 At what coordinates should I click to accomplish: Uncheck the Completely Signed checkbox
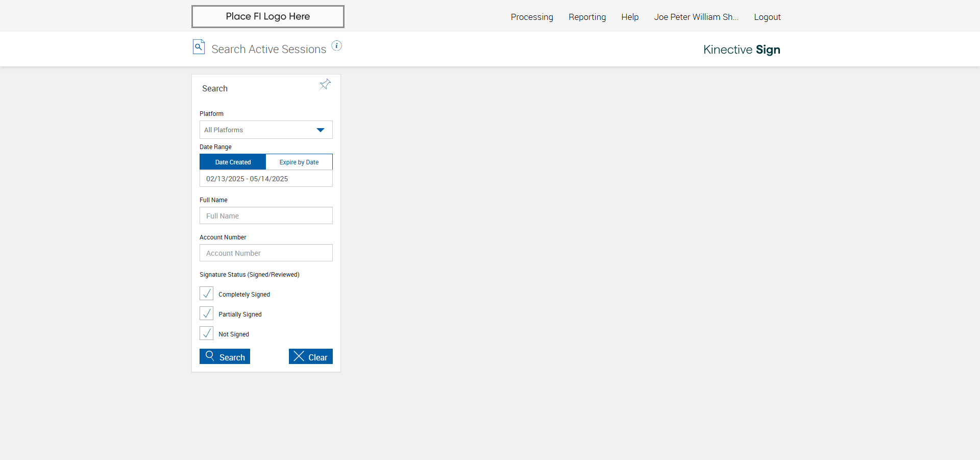click(207, 294)
